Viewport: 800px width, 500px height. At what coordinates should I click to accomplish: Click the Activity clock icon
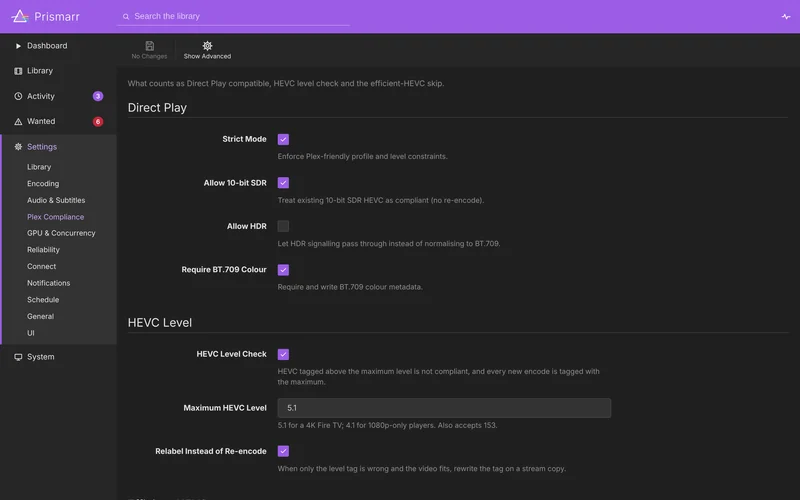tap(18, 96)
